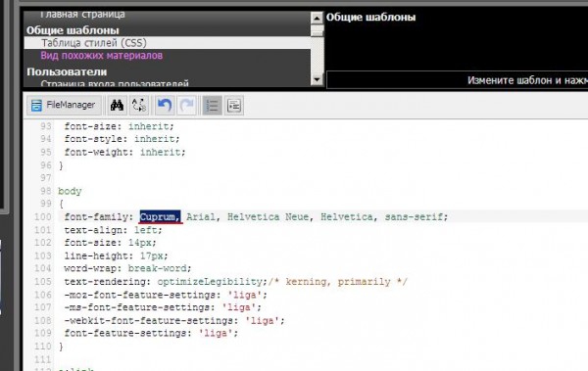Click the 'body' selector on line 98
Image resolution: width=588 pixels, height=371 pixels.
pyautogui.click(x=70, y=191)
